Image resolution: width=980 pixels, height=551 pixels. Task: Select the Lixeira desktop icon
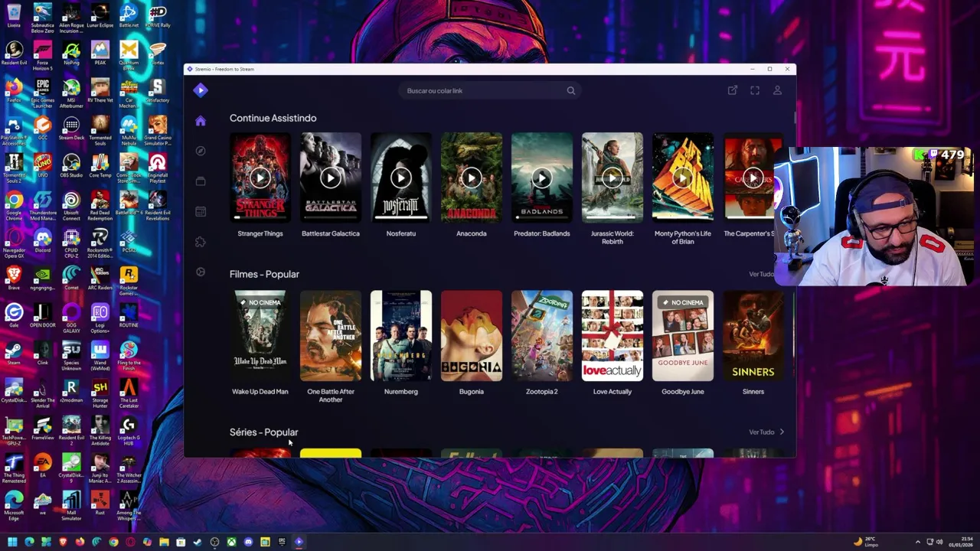coord(14,16)
